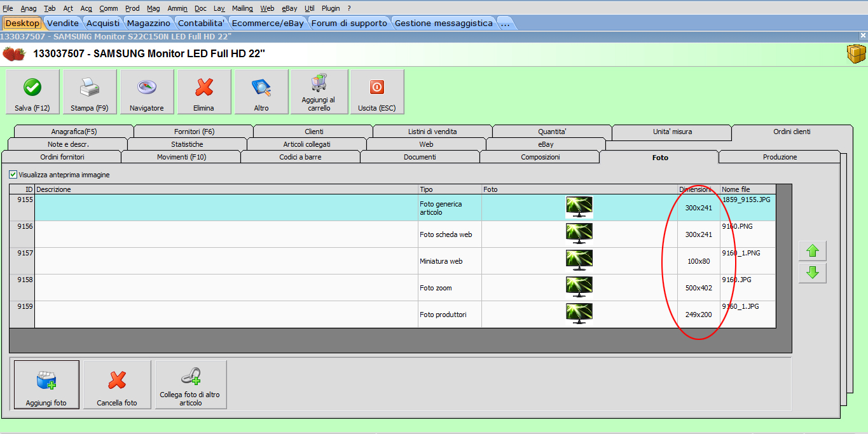The image size is (868, 434).
Task: Switch to the Vendite main tab
Action: [63, 23]
